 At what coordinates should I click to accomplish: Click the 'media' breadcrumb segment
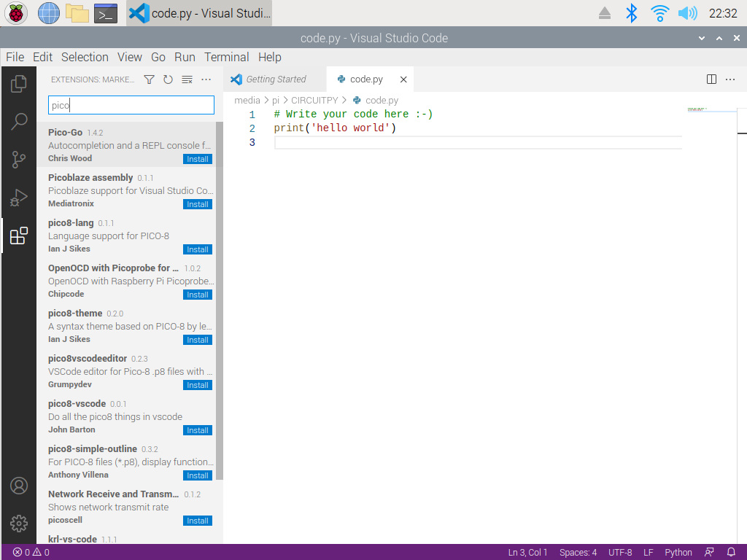click(247, 101)
